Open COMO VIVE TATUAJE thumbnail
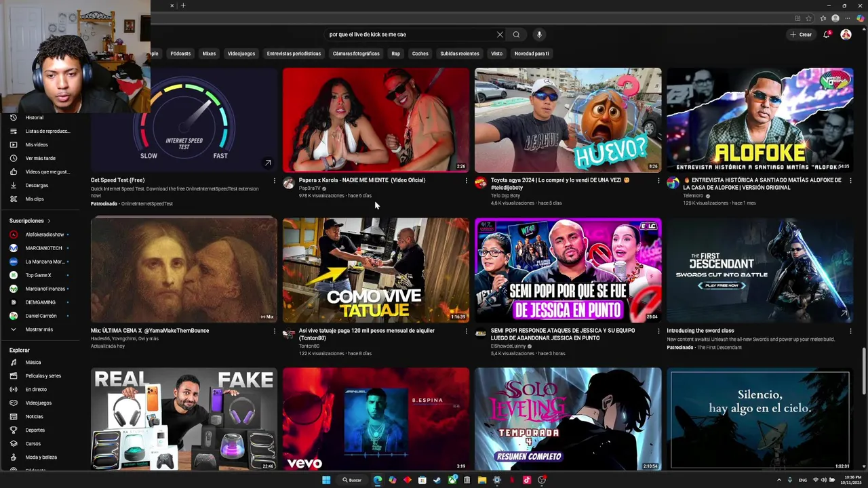Screen dimensions: 868x488 point(376,270)
